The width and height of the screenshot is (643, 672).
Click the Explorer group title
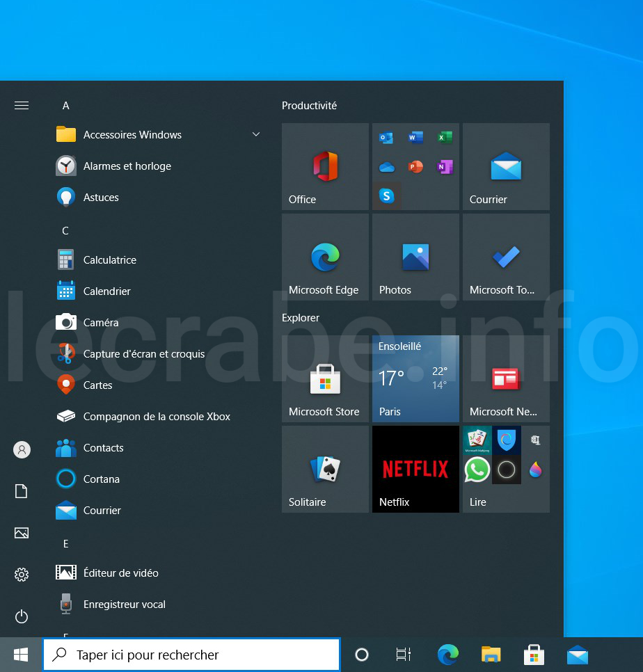pyautogui.click(x=301, y=318)
